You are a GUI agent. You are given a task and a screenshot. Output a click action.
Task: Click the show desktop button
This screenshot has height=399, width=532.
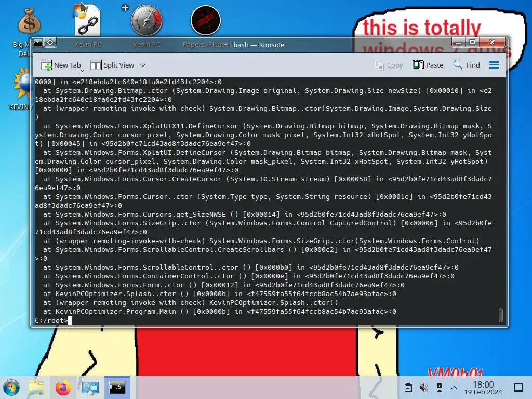(x=518, y=388)
